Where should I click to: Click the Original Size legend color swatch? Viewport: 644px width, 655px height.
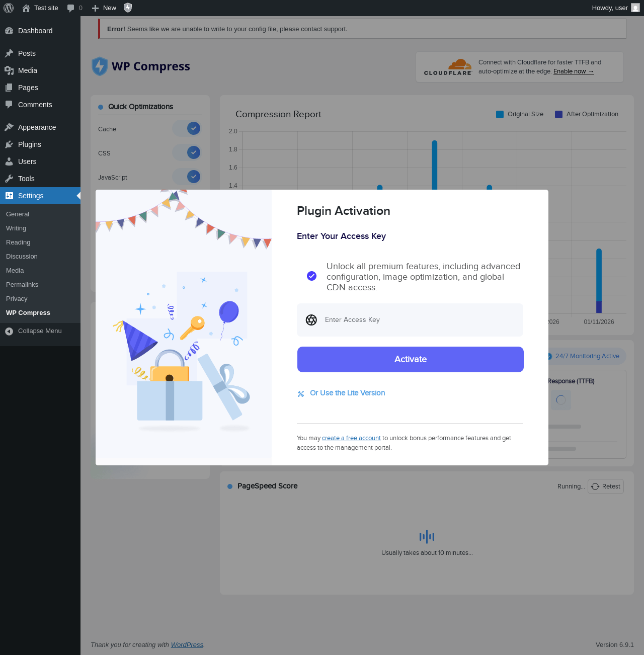click(x=500, y=114)
